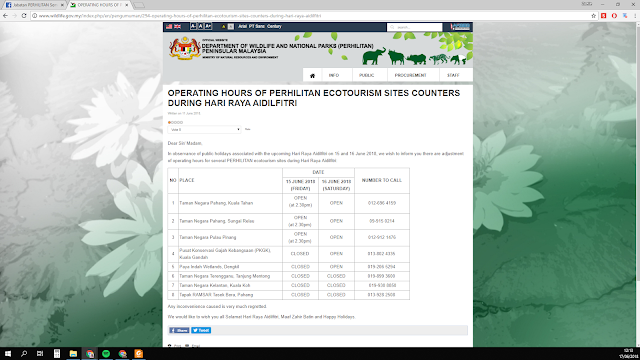
Task: Open Spotify from taskbar
Action: pos(106,353)
